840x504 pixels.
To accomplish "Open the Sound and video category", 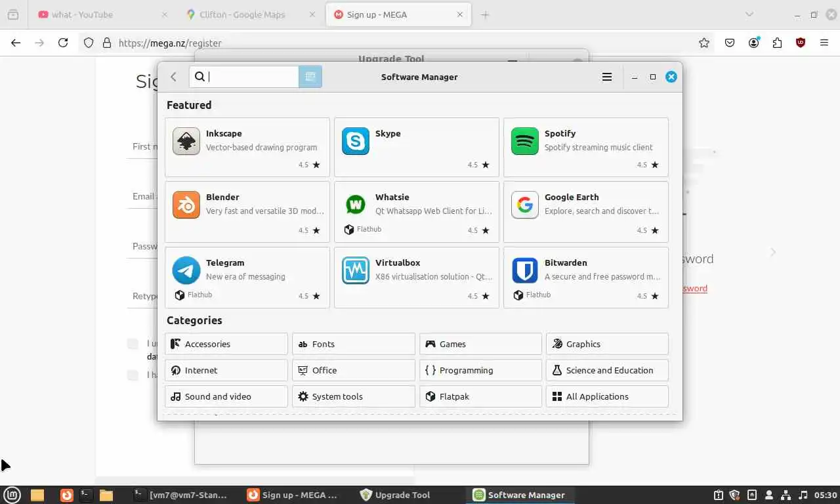I will point(226,396).
